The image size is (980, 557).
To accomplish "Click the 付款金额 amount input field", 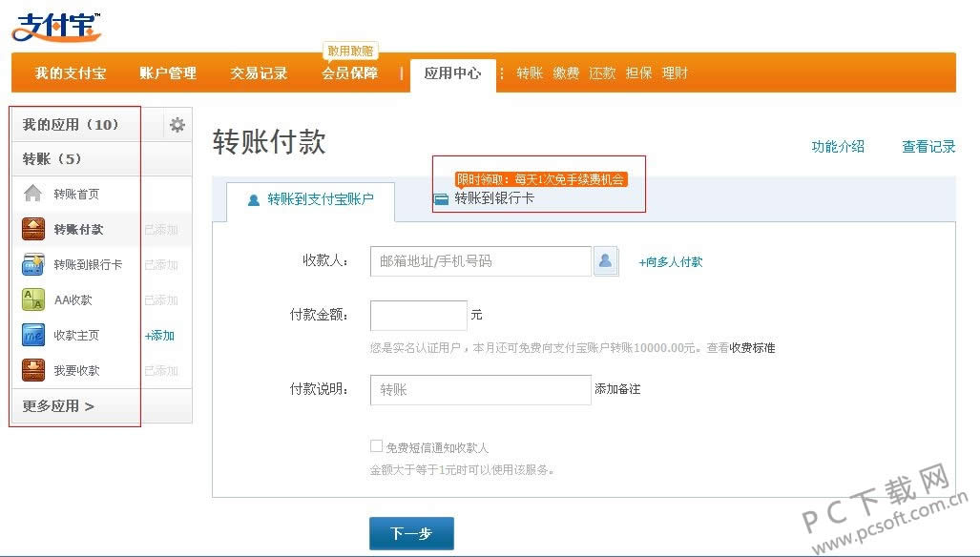I will tap(418, 316).
